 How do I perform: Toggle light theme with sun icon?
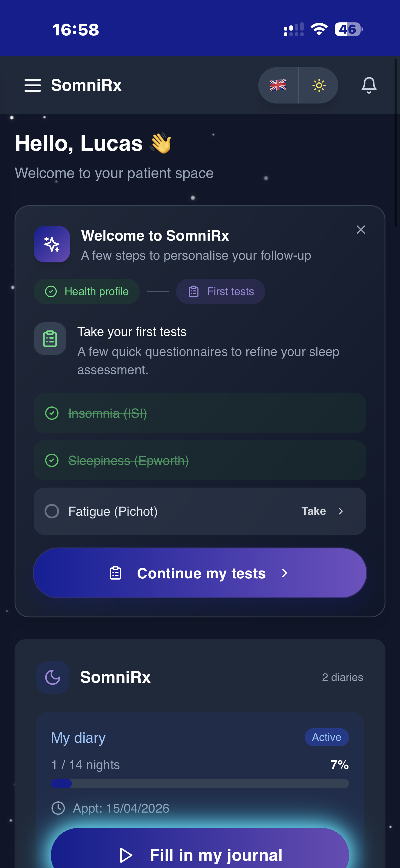tap(319, 85)
